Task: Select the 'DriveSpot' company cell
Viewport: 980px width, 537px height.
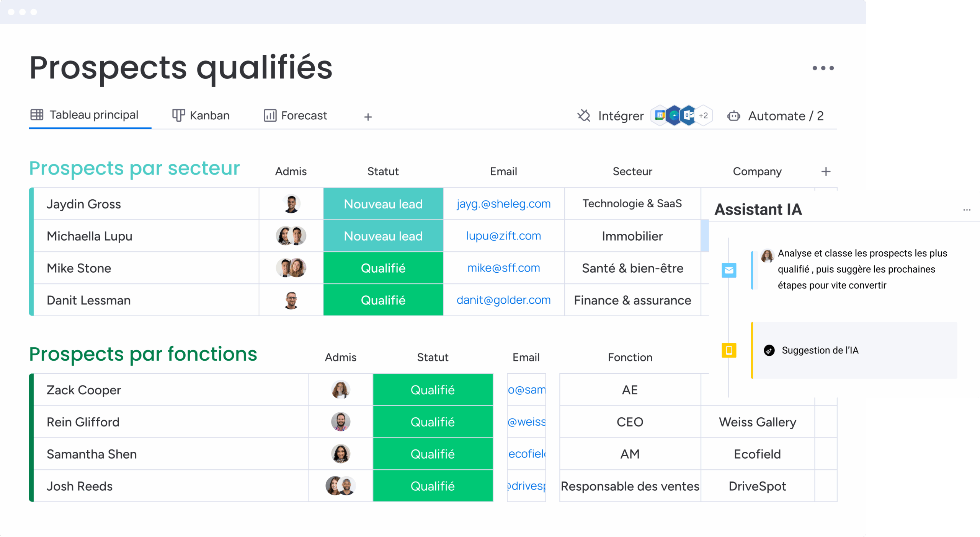Action: coord(758,486)
